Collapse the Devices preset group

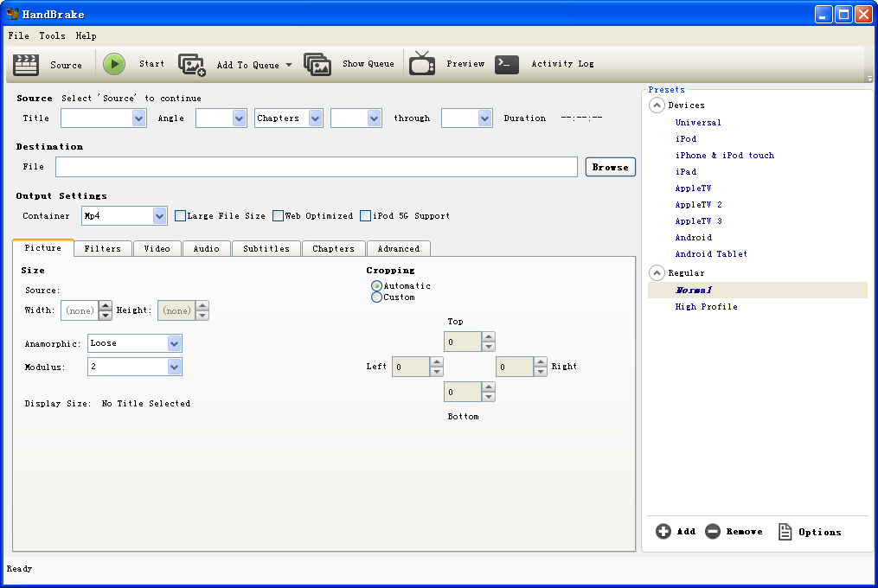coord(657,105)
